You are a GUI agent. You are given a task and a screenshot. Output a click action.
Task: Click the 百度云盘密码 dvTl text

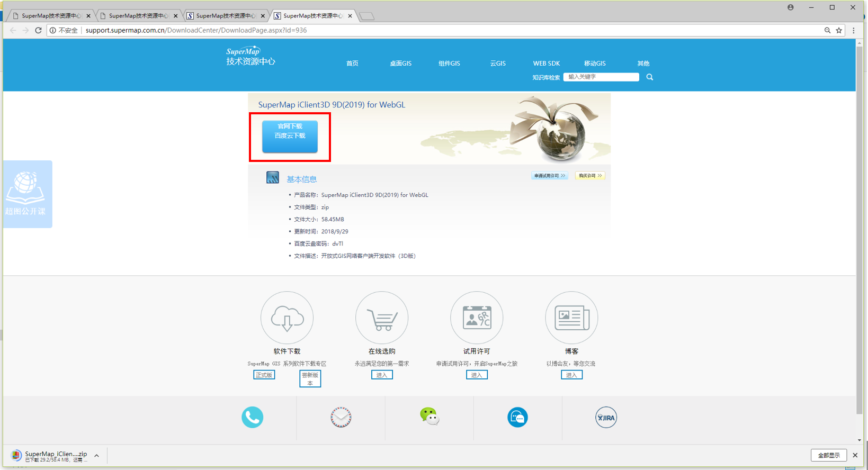pyautogui.click(x=318, y=243)
